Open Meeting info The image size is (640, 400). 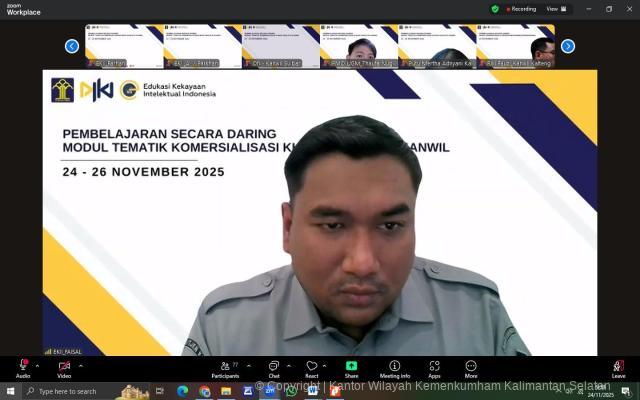394,367
